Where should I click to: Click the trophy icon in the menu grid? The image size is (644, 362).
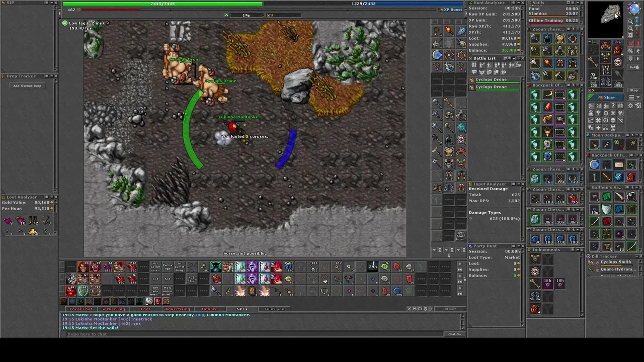pos(598,113)
